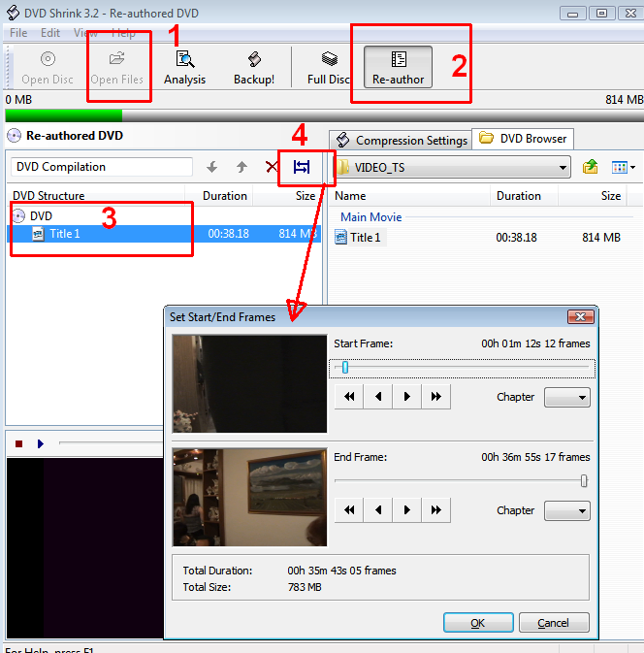Confirm frames with the OK button

(x=478, y=623)
